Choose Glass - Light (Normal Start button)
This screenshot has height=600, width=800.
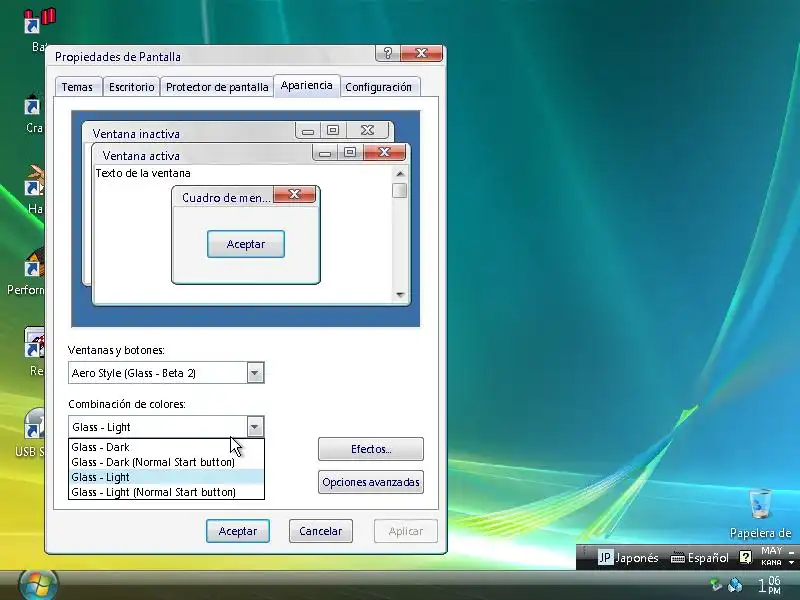[166, 492]
